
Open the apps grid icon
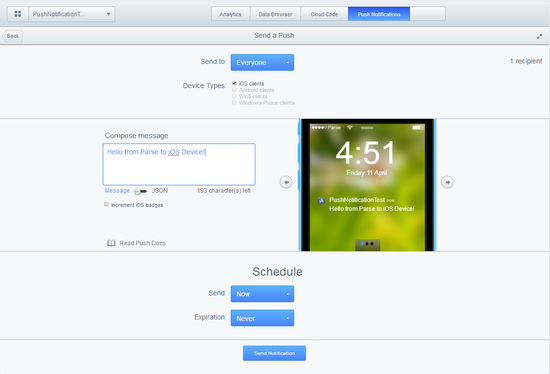coord(18,14)
